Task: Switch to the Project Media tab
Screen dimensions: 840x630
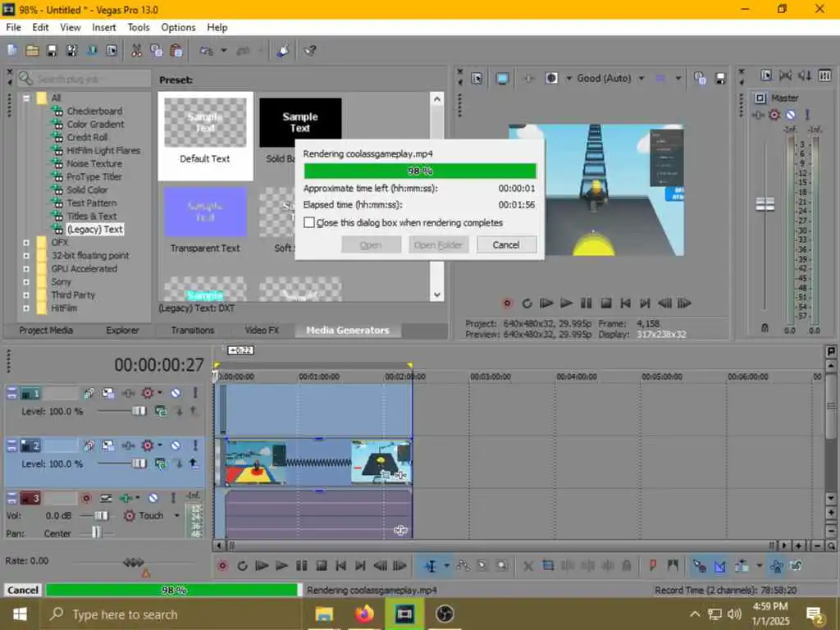Action: [46, 331]
